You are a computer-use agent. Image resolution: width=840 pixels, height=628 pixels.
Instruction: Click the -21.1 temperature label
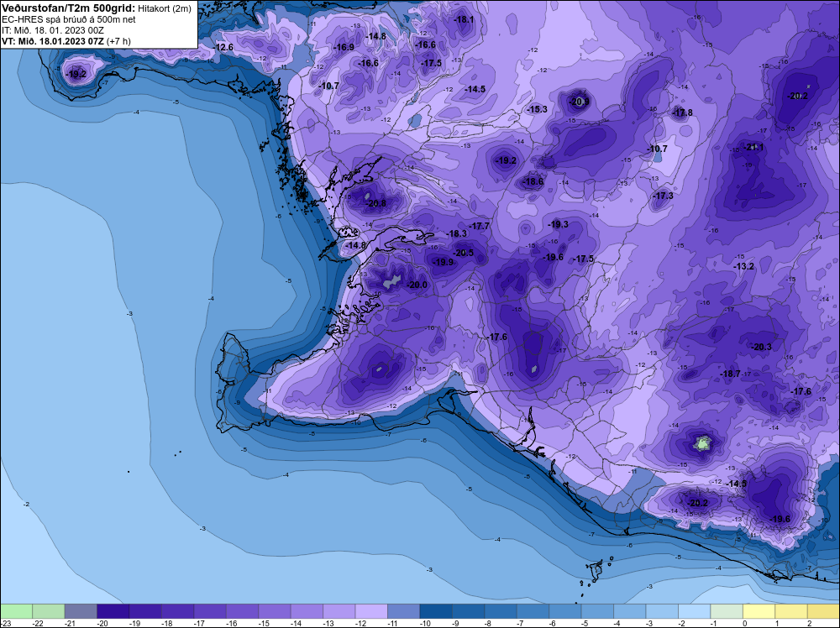[x=753, y=147]
